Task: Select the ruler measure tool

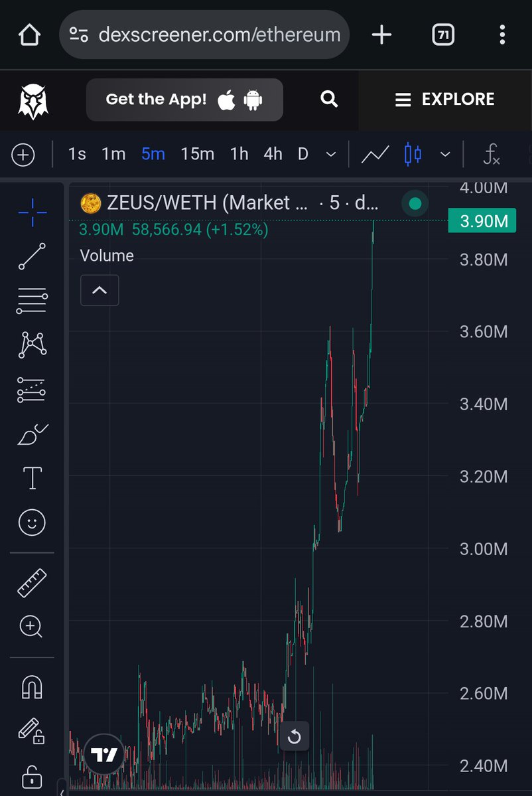Action: (32, 583)
